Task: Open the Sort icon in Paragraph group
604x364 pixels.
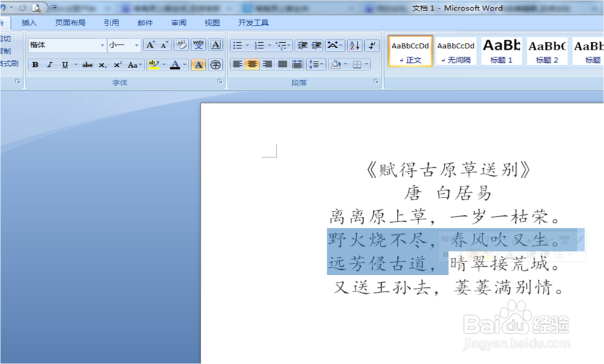Action: coord(355,45)
